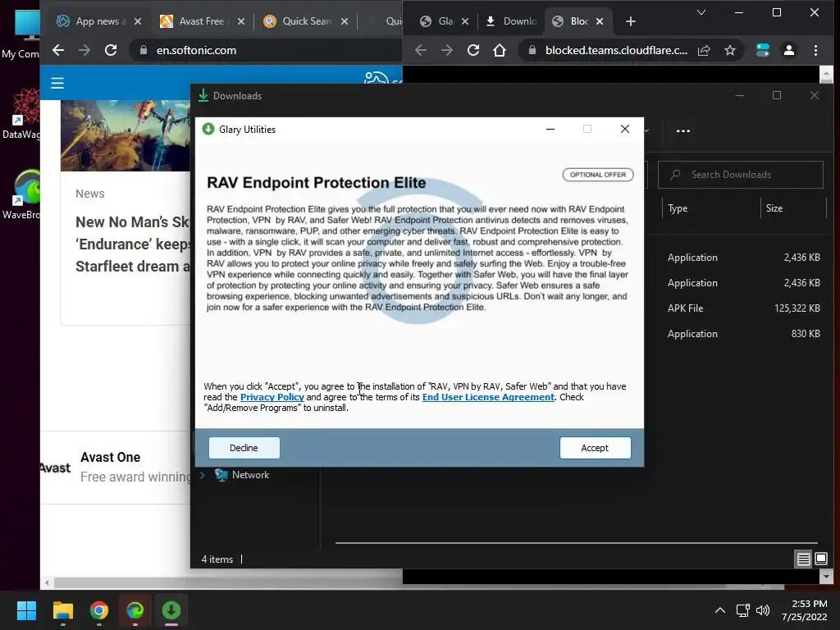Open Chrome tab search dropdown

(x=701, y=12)
